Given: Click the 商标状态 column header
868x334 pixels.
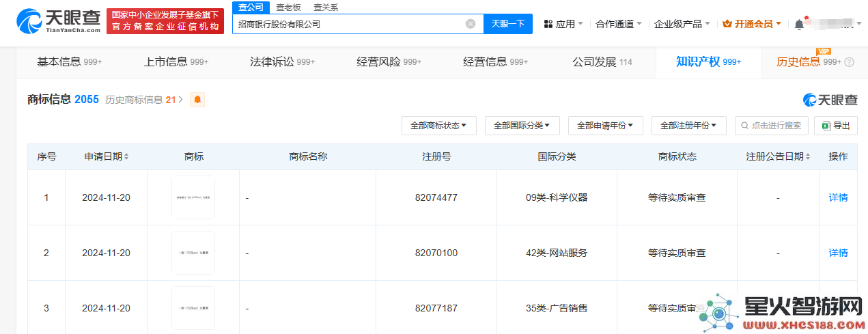Looking at the screenshot, I should click(x=677, y=157).
